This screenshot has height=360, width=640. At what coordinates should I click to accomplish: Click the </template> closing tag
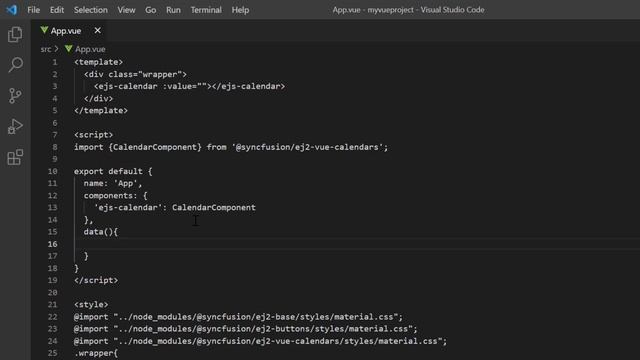tap(101, 111)
